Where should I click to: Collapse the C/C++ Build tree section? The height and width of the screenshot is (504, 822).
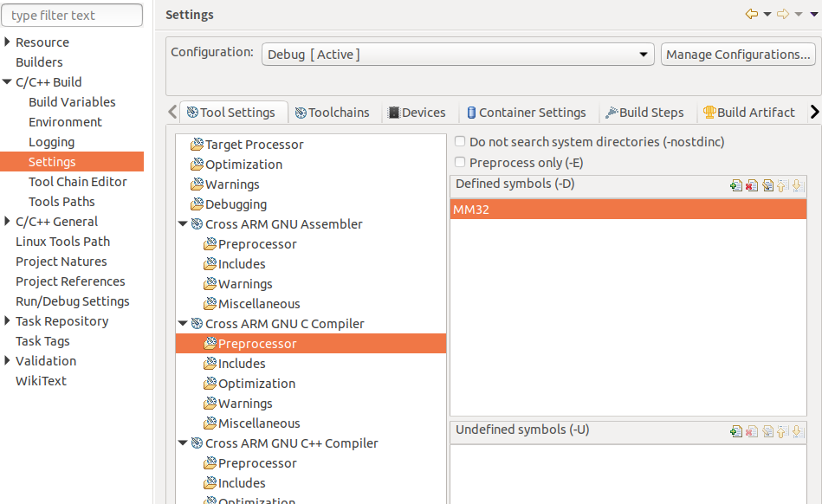7,81
